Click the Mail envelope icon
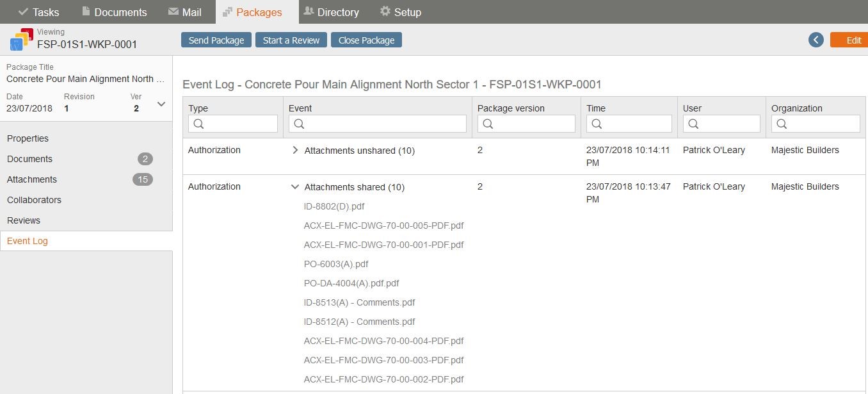 coord(173,12)
